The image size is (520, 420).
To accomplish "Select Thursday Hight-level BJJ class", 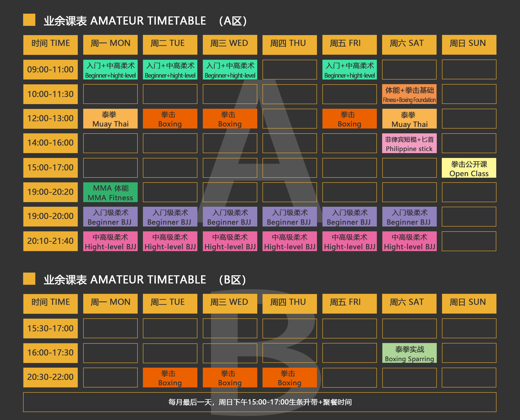I will coord(290,241).
